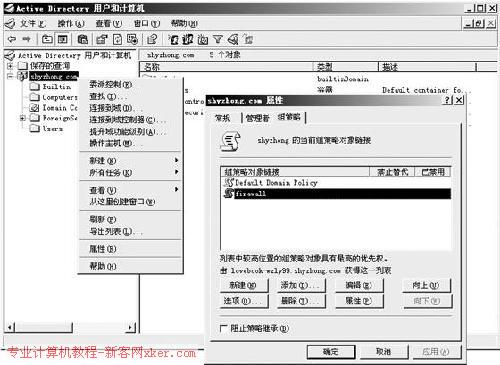Click the create new user toolbar icon

pos(173,40)
